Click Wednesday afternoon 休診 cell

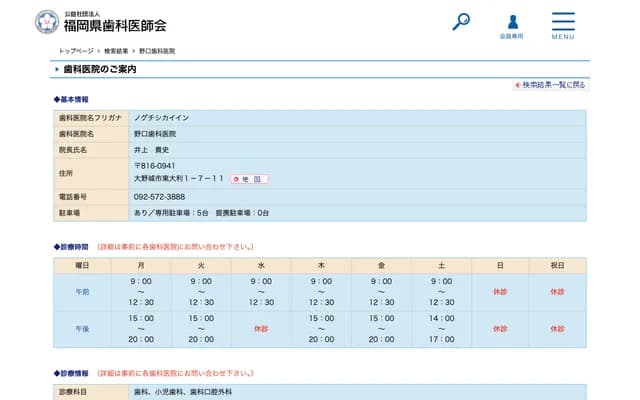click(x=261, y=328)
